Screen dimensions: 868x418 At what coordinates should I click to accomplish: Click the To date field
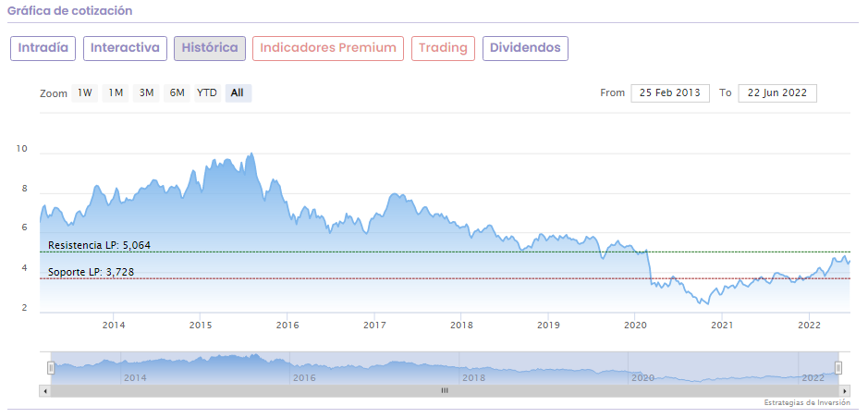point(777,93)
